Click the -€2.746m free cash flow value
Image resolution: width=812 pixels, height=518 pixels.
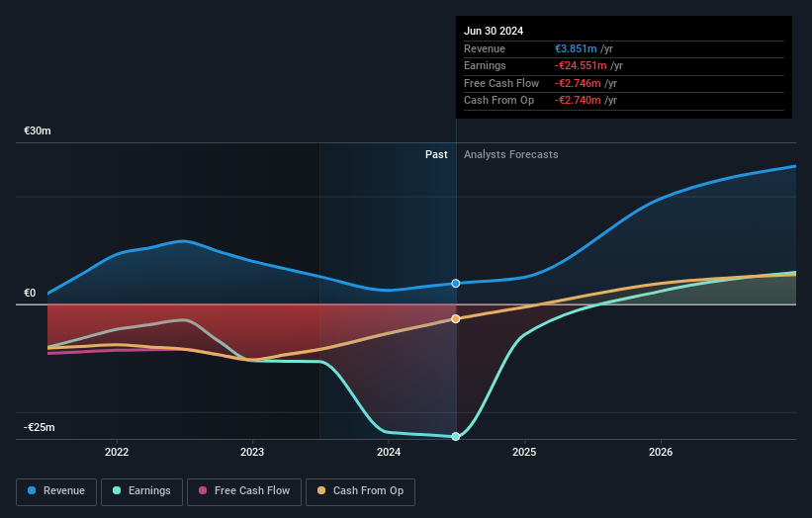(x=578, y=83)
